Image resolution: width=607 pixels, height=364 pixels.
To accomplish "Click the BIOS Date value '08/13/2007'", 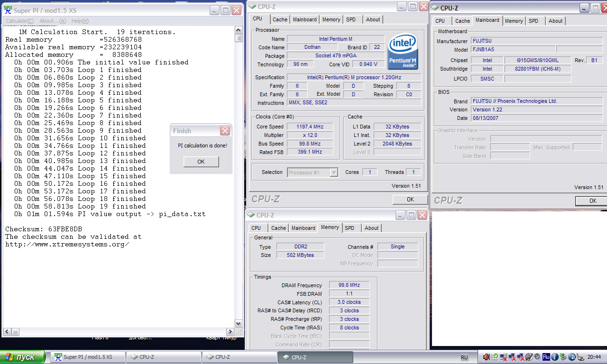I will tap(537, 118).
